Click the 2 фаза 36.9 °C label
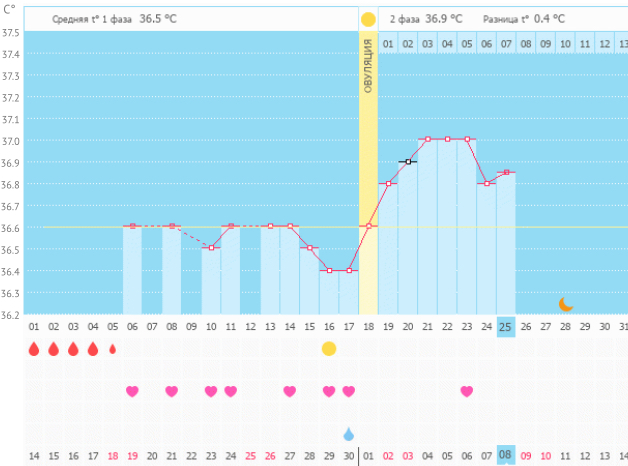Image resolution: width=628 pixels, height=466 pixels. 426,19
